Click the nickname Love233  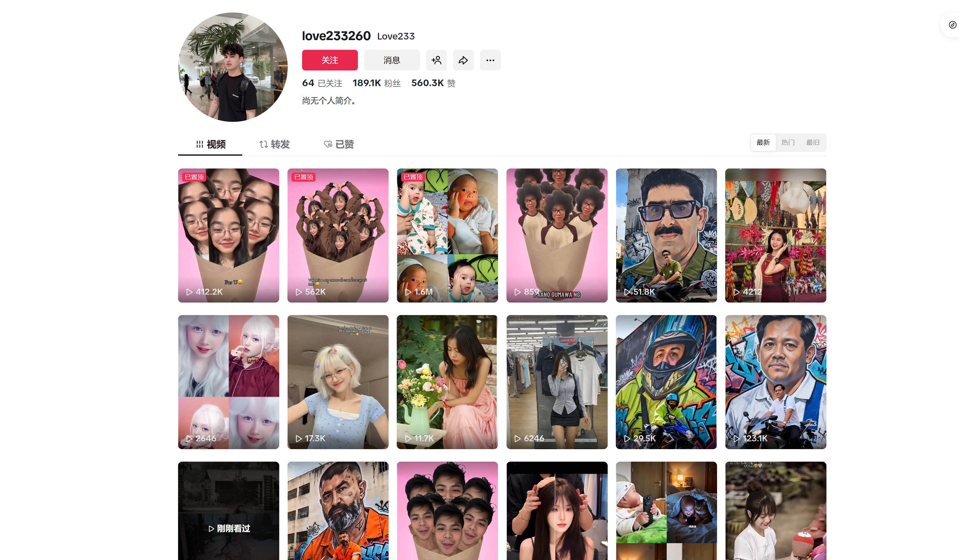pos(396,36)
